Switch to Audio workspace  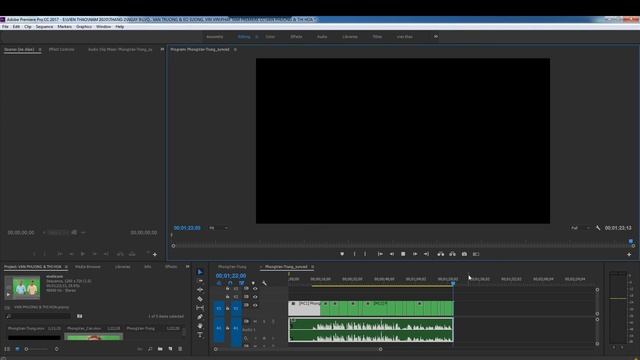tap(322, 37)
